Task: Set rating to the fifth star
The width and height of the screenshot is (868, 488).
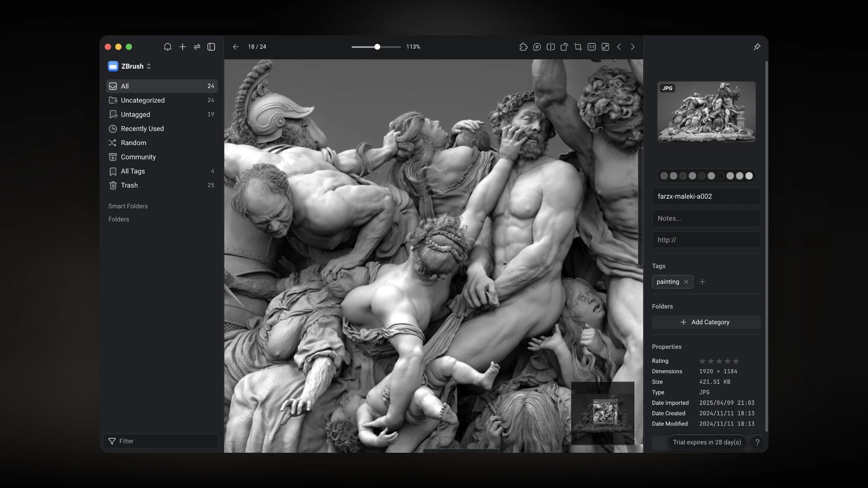Action: (736, 361)
